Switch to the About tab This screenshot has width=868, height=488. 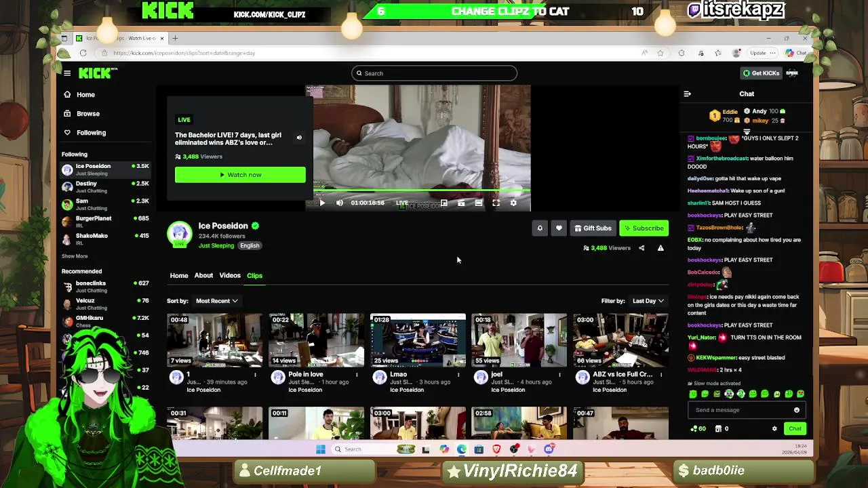(x=203, y=276)
